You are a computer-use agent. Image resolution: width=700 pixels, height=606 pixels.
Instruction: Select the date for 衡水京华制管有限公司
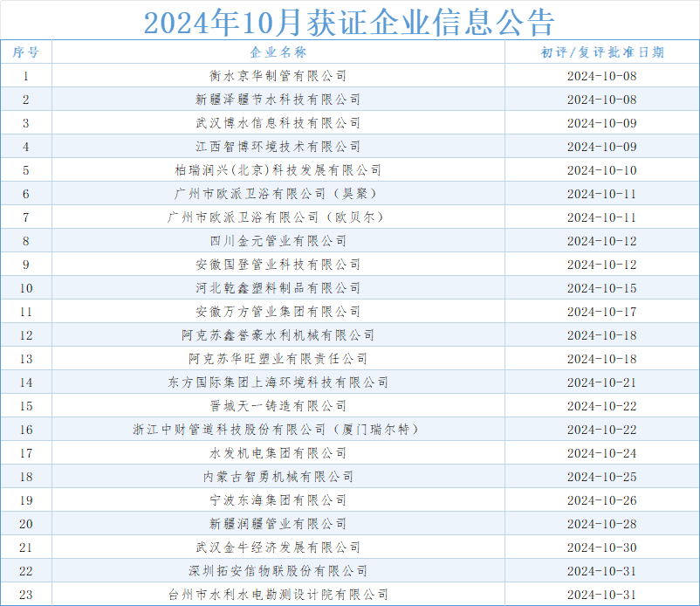tap(602, 76)
